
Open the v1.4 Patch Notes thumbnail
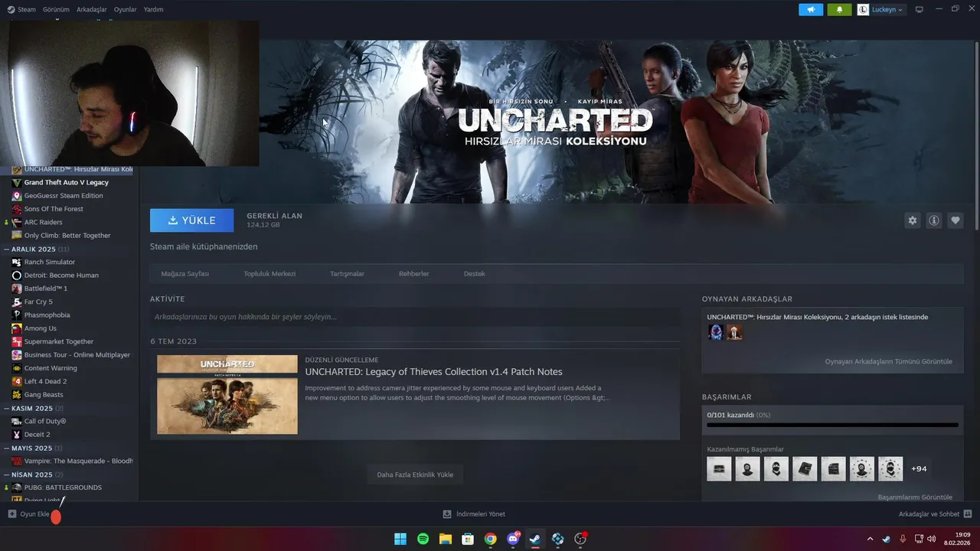coord(227,394)
